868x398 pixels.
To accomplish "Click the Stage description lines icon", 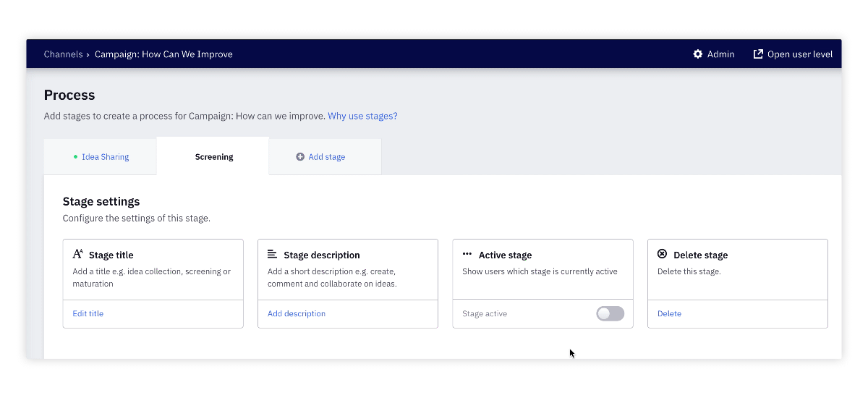I will (x=272, y=254).
